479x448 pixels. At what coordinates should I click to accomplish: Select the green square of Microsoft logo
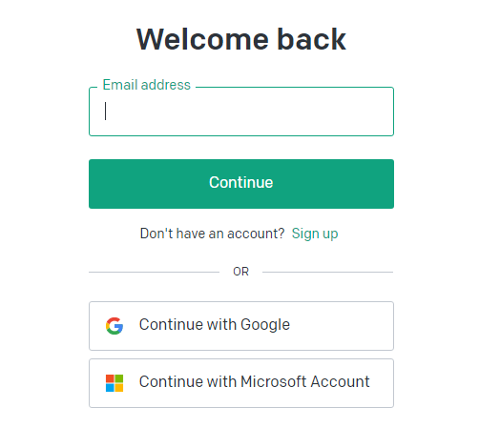pos(119,378)
